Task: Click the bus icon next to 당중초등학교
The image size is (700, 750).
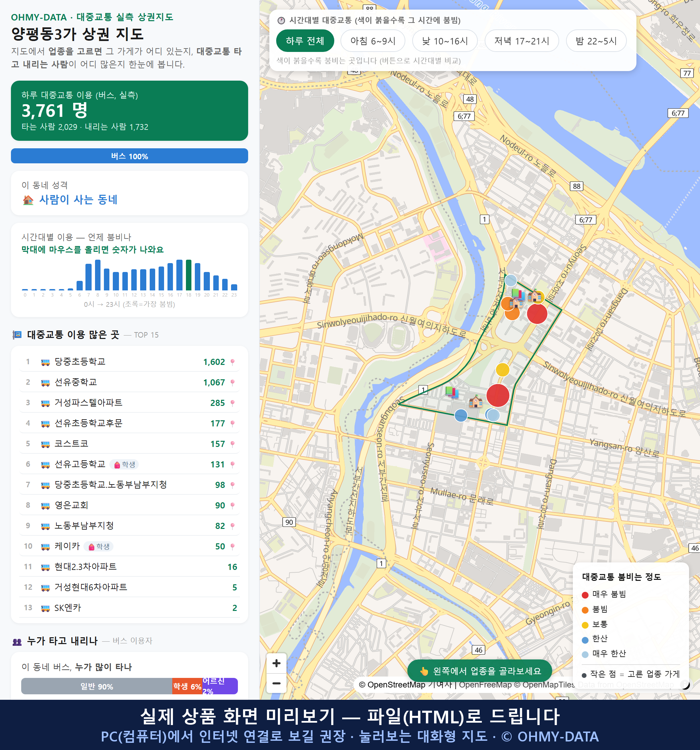Action: 45,362
